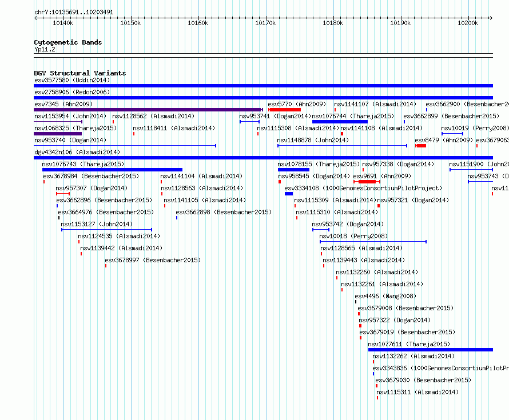Open esv3679008 (Besenbacher2015) label
The image size is (509, 420).
coord(405,308)
